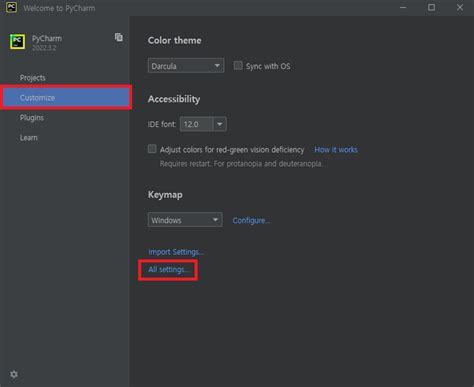This screenshot has width=474, height=387.
Task: Enable Sync with OS checkbox
Action: point(238,65)
